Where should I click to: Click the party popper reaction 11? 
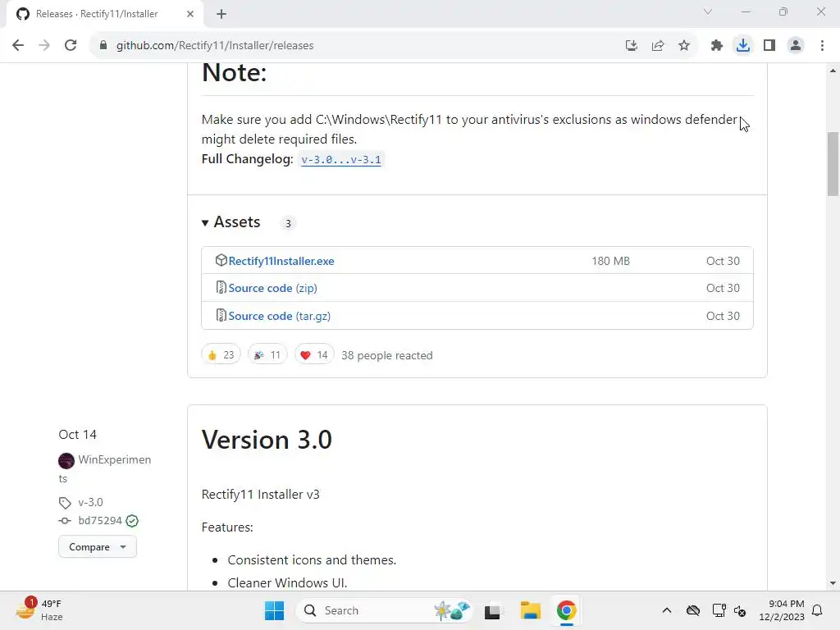coord(267,354)
